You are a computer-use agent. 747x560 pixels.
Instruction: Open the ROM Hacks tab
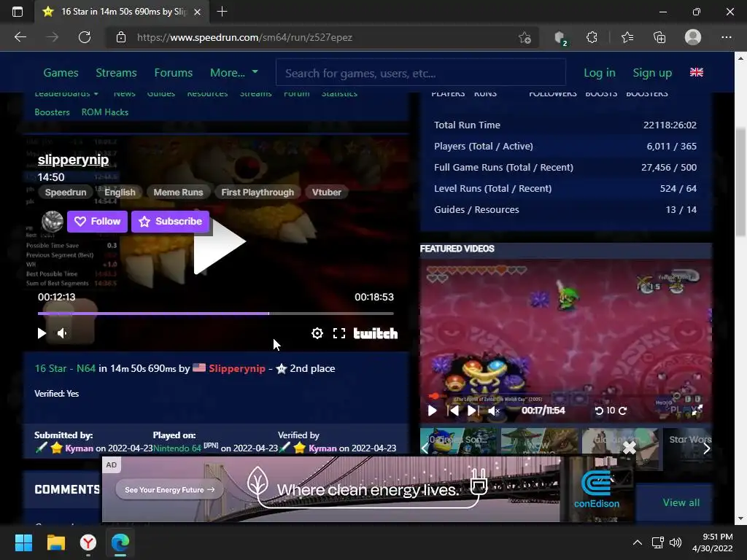click(x=105, y=112)
